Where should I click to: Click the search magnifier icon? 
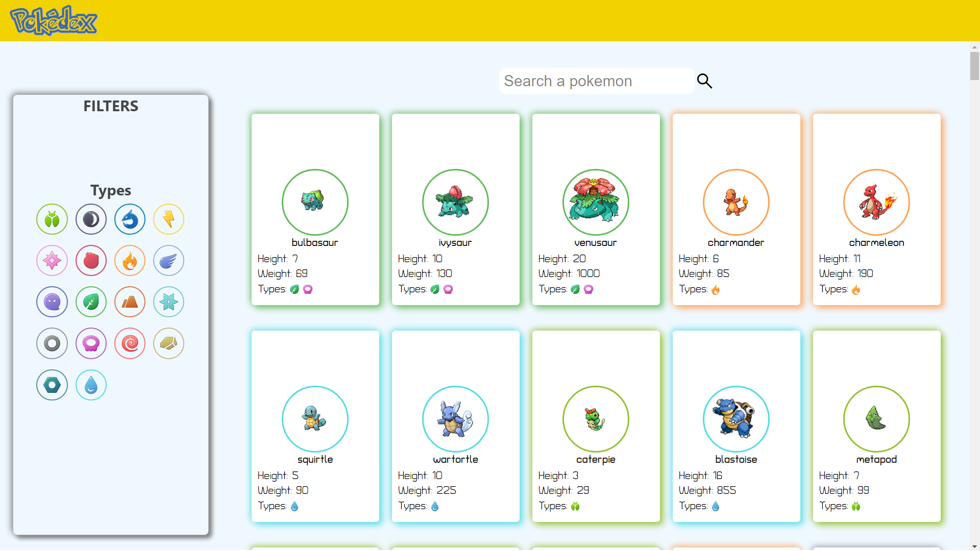pyautogui.click(x=704, y=81)
